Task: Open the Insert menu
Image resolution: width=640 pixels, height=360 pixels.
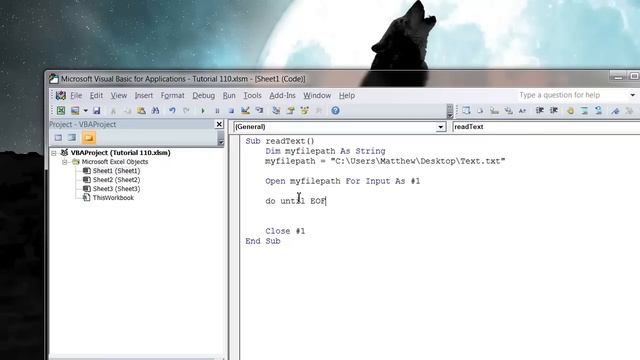Action: click(x=144, y=96)
